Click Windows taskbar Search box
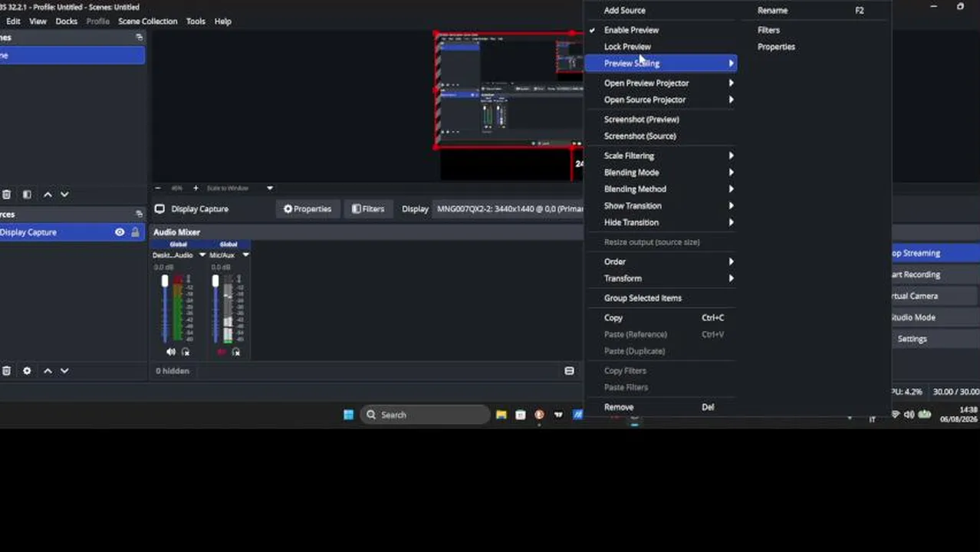The height and width of the screenshot is (552, 980). tap(425, 415)
